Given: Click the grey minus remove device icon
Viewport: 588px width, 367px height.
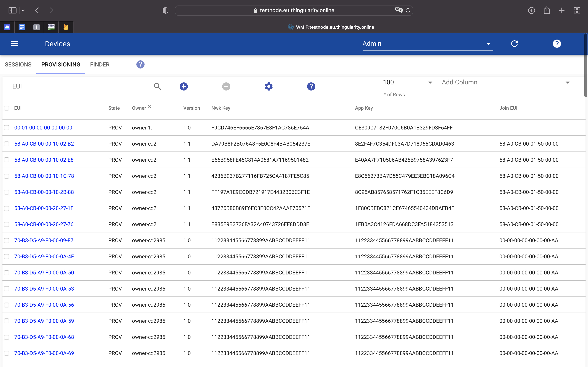Looking at the screenshot, I should pos(226,86).
